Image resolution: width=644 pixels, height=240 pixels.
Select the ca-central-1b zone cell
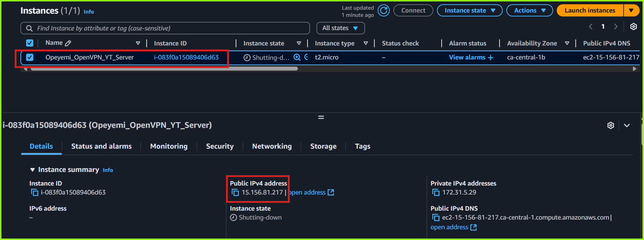526,57
